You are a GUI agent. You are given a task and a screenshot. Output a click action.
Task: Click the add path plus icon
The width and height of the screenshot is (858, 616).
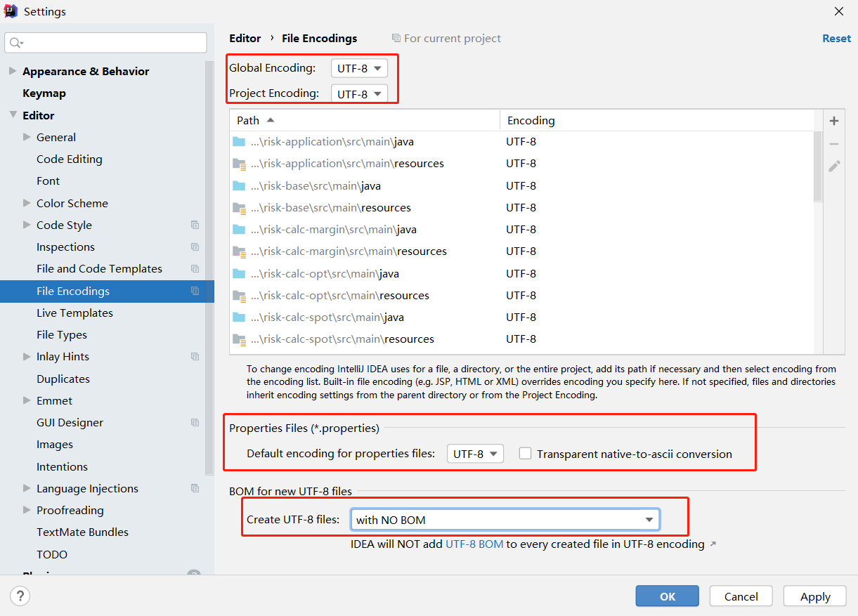[834, 121]
